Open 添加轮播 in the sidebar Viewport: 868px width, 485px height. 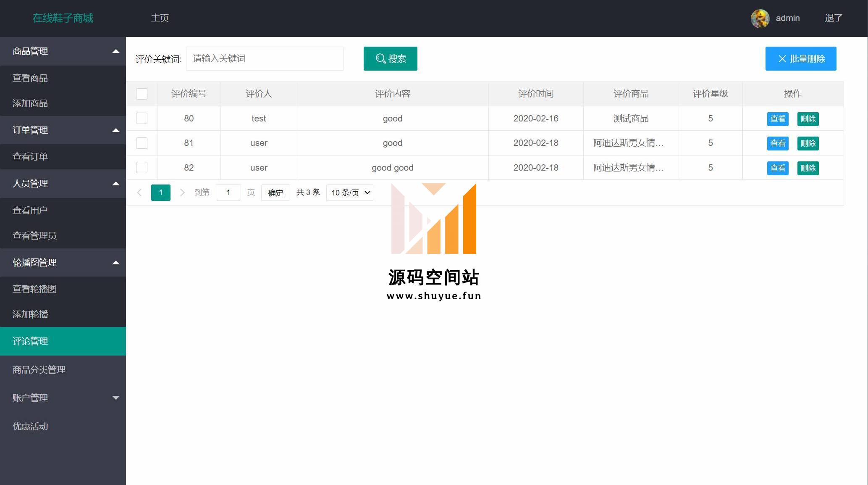(x=63, y=314)
